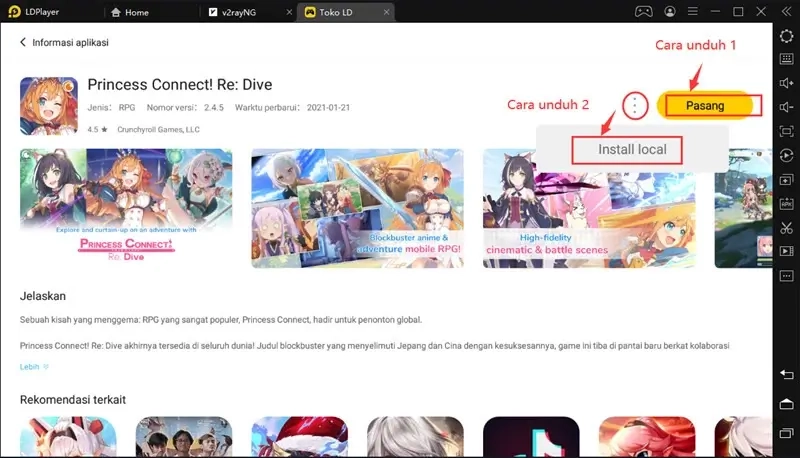Click the Jenis: RPG label
800x458 pixels.
[x=111, y=108]
